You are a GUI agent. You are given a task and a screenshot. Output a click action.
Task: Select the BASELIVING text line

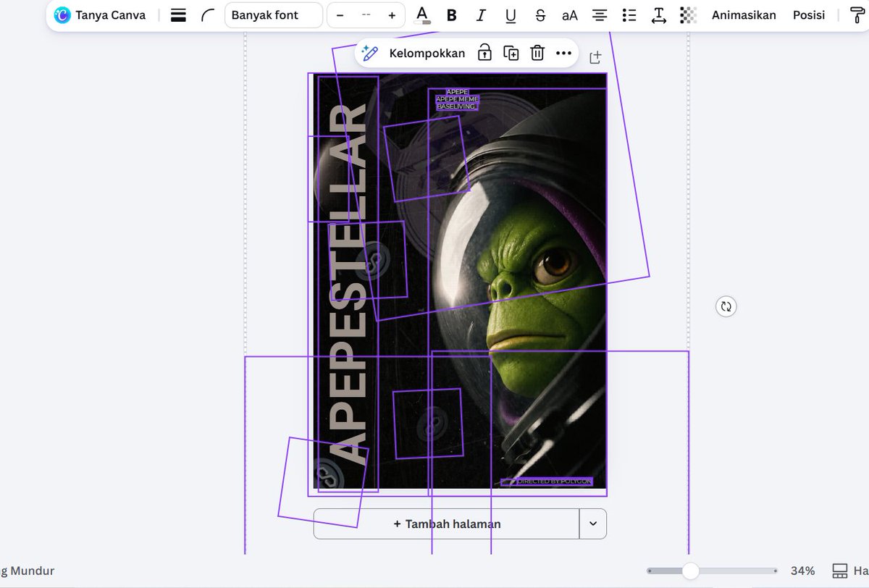457,106
